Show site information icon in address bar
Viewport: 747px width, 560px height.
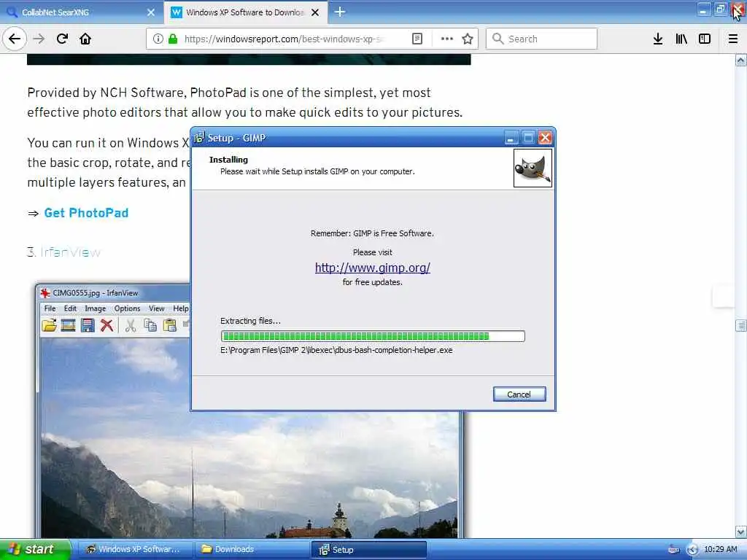click(158, 39)
